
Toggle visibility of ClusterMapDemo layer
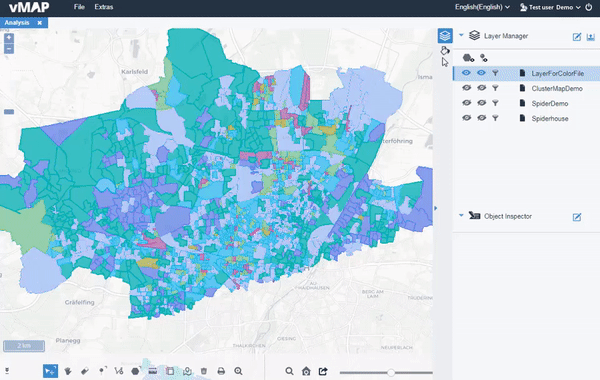pyautogui.click(x=466, y=88)
